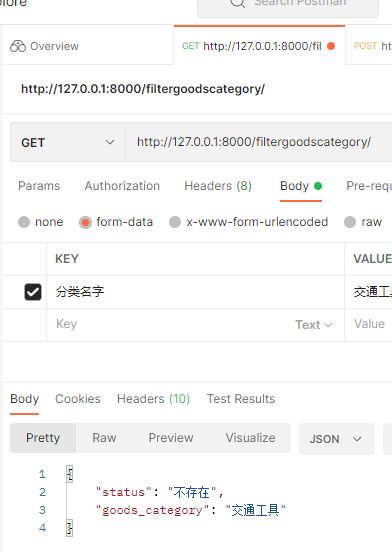The width and height of the screenshot is (392, 553).
Task: Select x-www-form-urlencoded radio option
Action: click(175, 222)
